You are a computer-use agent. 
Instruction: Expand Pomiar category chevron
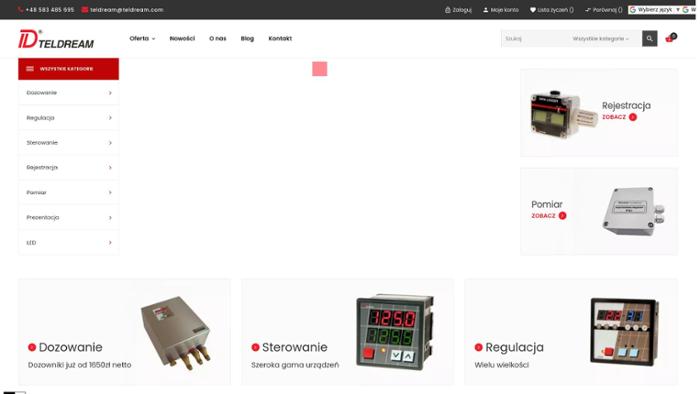click(x=110, y=192)
